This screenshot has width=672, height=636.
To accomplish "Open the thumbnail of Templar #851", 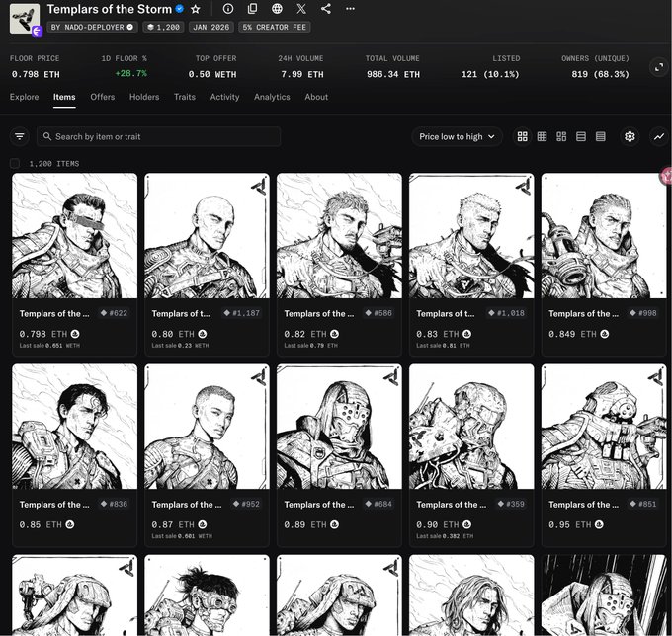I will coord(604,427).
